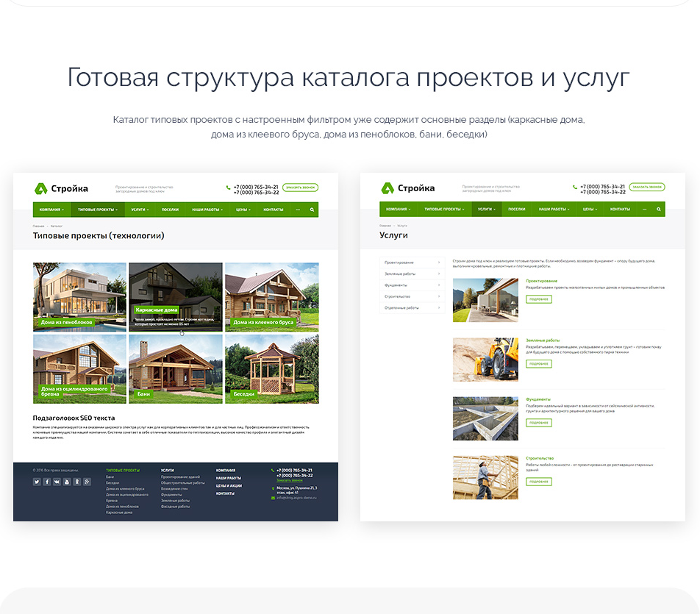Viewport: 700px width, 614px height.
Task: Click footer link Заказать звонок under phone numbers
Action: pos(290,480)
